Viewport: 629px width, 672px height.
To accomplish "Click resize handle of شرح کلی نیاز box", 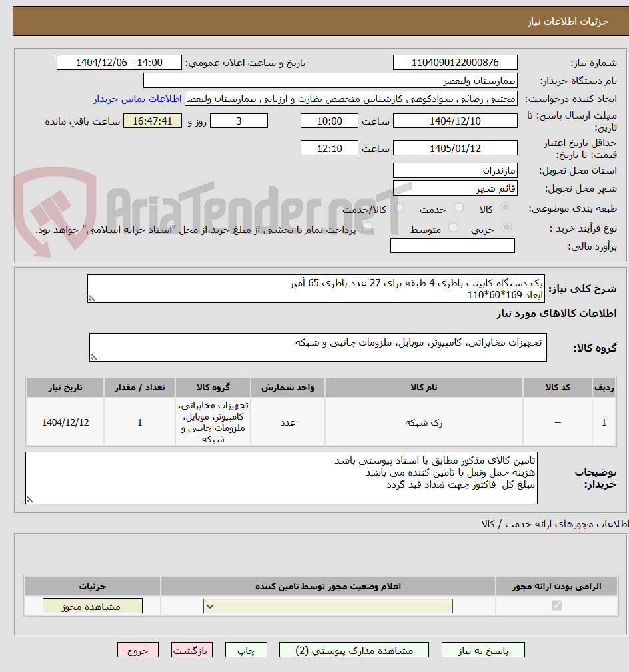I will point(91,298).
